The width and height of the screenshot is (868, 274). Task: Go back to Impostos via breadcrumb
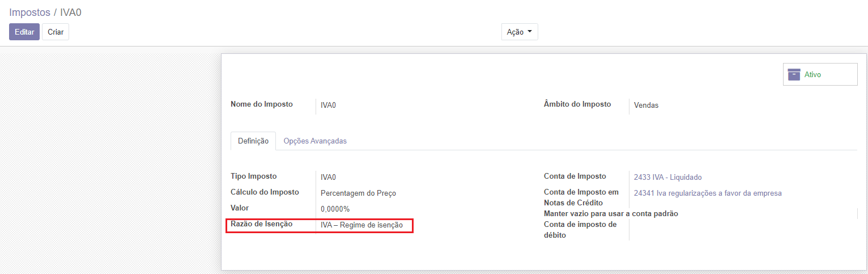point(29,12)
